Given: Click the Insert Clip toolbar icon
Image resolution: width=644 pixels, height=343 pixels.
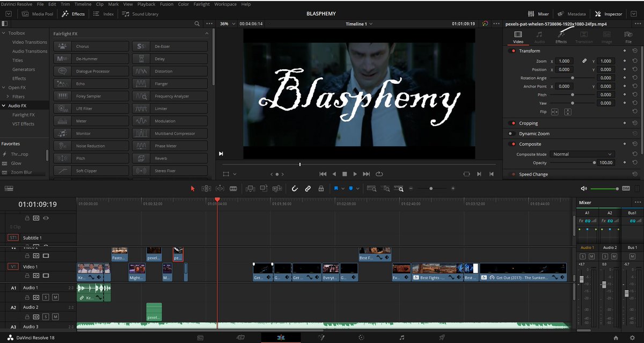Looking at the screenshot, I should 250,188.
